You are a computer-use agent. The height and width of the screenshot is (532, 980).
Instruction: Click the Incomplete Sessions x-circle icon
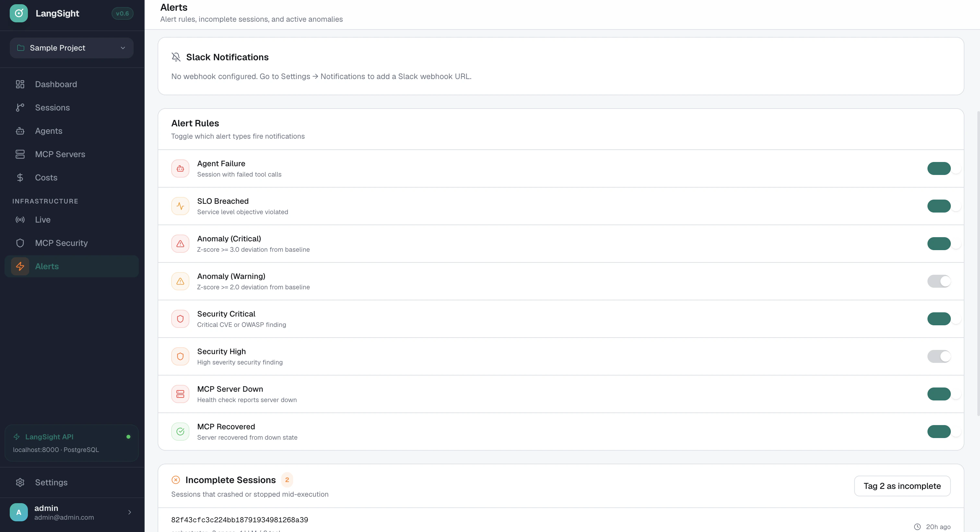point(176,480)
